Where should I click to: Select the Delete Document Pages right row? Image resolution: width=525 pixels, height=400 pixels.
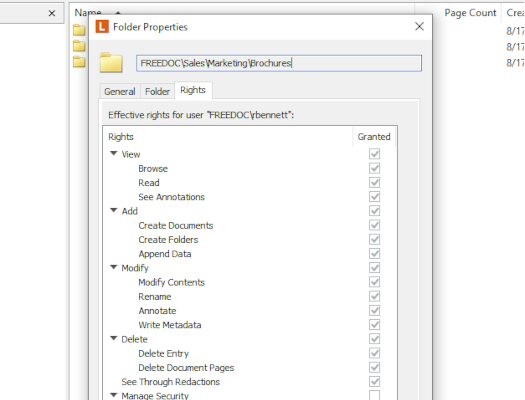point(186,368)
